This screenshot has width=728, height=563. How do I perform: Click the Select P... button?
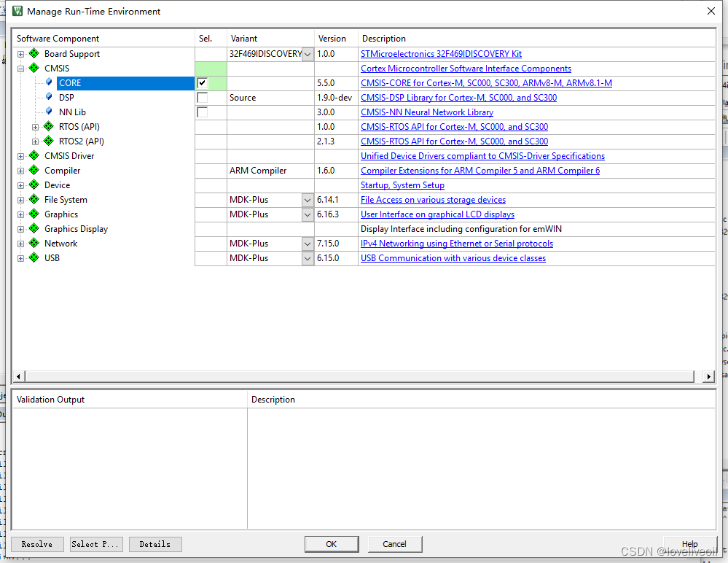click(97, 544)
